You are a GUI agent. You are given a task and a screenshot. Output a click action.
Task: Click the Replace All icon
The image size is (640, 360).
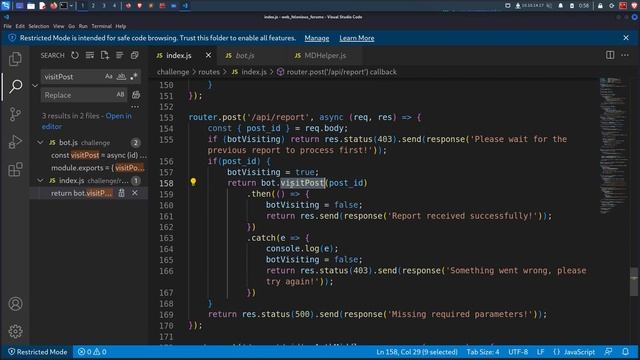pos(136,95)
